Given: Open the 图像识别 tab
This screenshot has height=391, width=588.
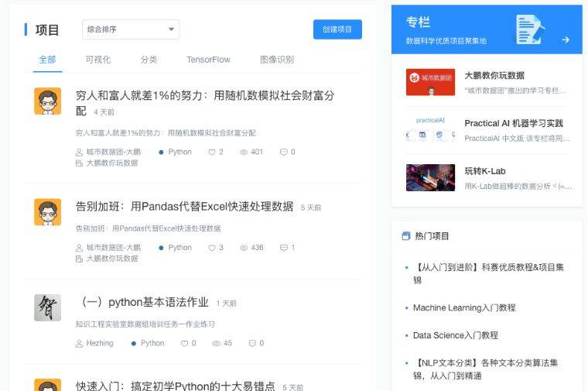Looking at the screenshot, I should tap(277, 60).
